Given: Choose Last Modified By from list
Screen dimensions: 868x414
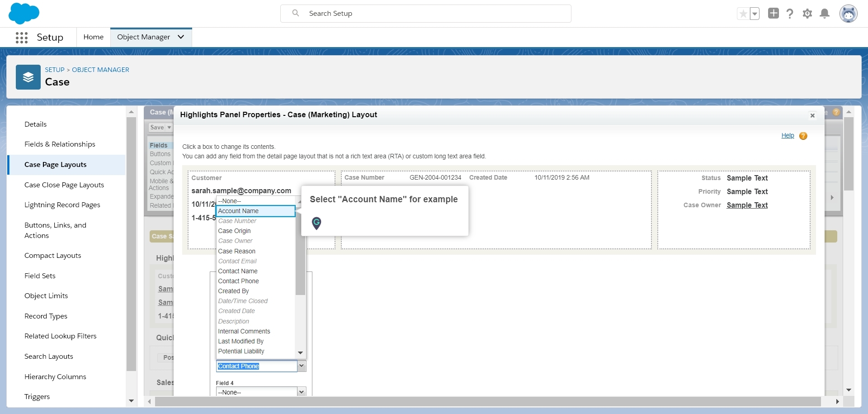Looking at the screenshot, I should (255, 341).
